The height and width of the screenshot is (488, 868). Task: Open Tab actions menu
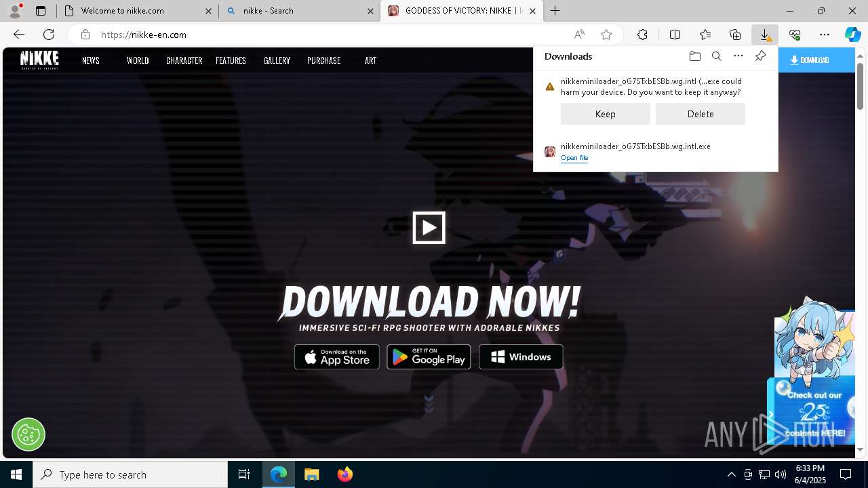[x=41, y=11]
